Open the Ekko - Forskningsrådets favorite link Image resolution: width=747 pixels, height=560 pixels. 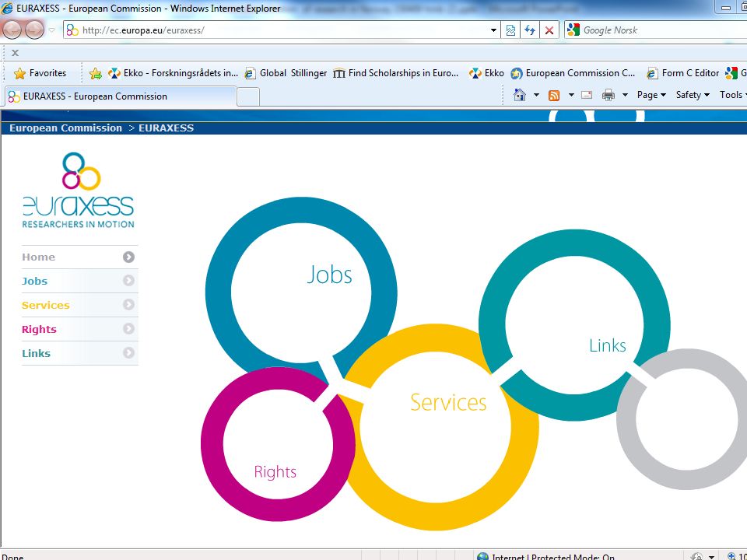[x=174, y=73]
